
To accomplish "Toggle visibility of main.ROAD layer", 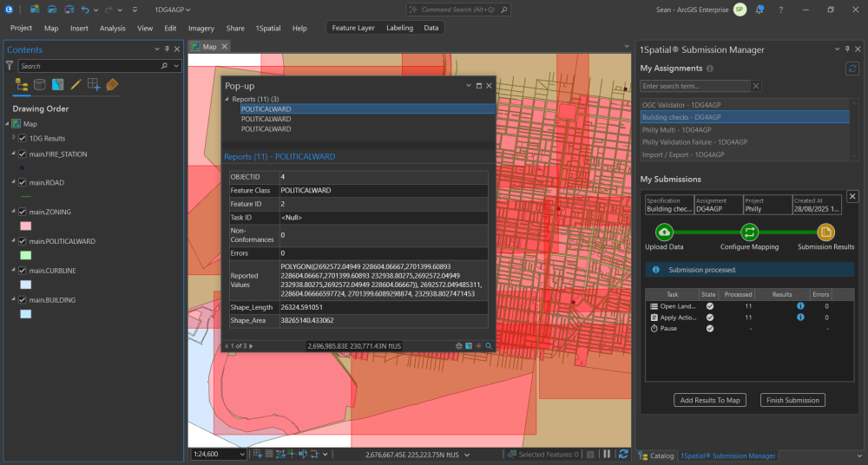I will click(x=23, y=183).
